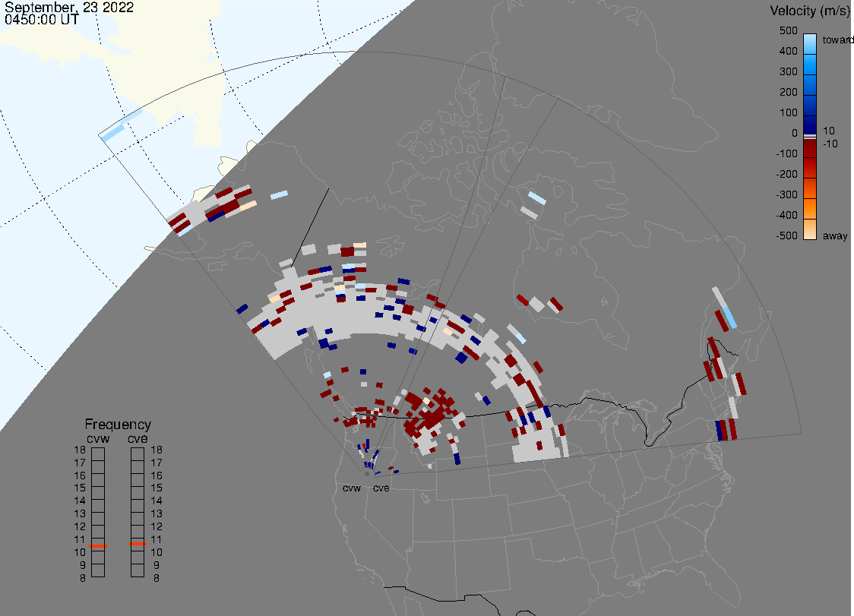Image resolution: width=854 pixels, height=616 pixels.
Task: Click the dark navy 10–100 color bar segment
Action: [810, 124]
